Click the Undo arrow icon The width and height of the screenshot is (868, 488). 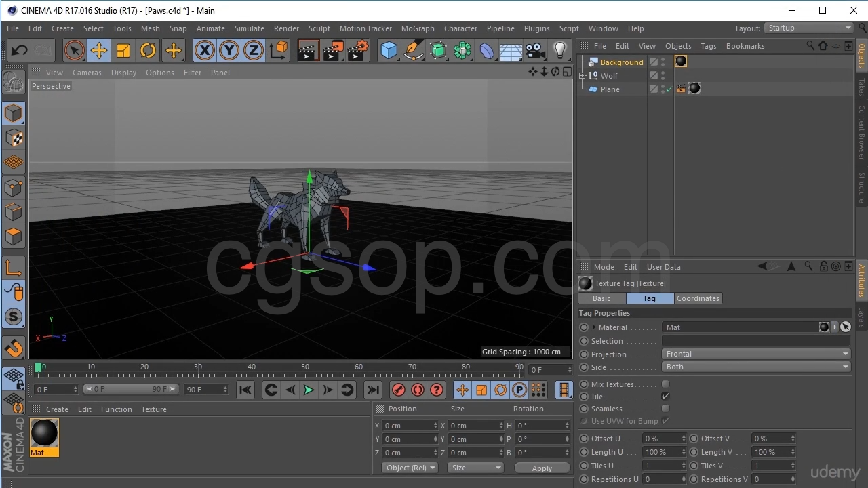pos(19,51)
